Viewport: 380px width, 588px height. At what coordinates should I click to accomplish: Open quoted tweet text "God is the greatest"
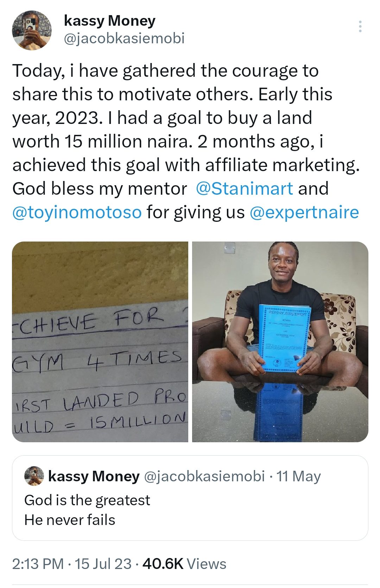[x=87, y=500]
